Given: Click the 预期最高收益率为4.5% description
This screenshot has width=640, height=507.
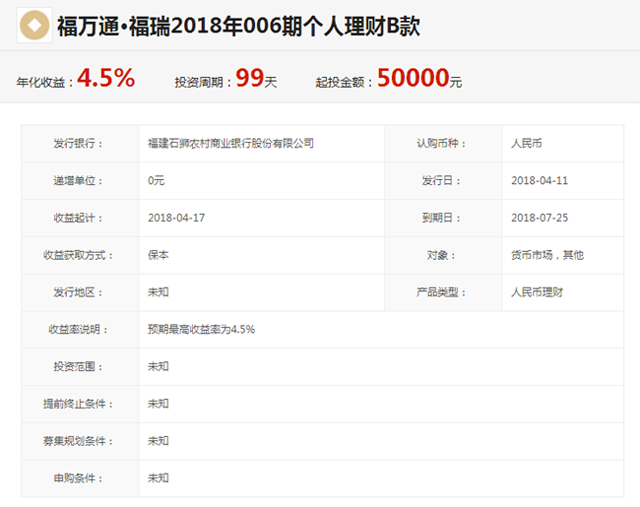Looking at the screenshot, I should 202,329.
